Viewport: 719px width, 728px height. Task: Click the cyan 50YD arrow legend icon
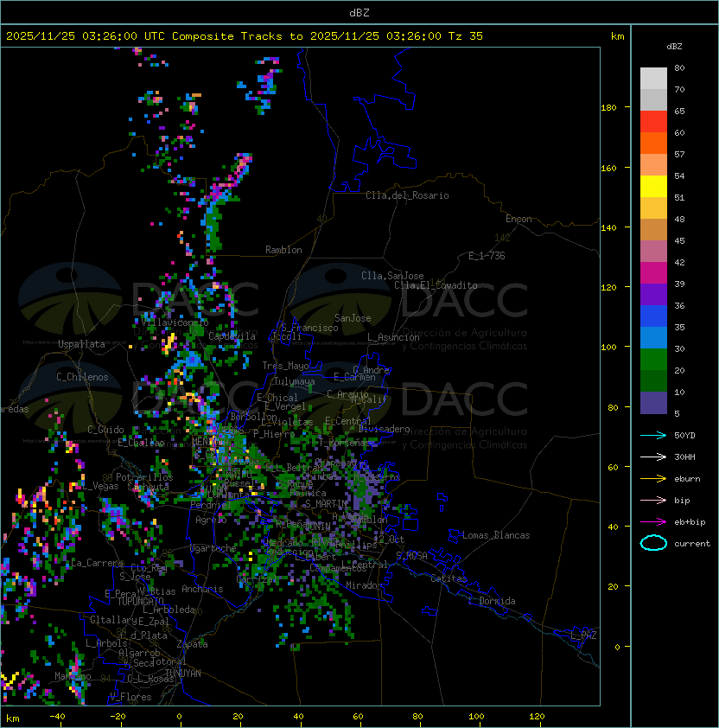[x=653, y=435]
